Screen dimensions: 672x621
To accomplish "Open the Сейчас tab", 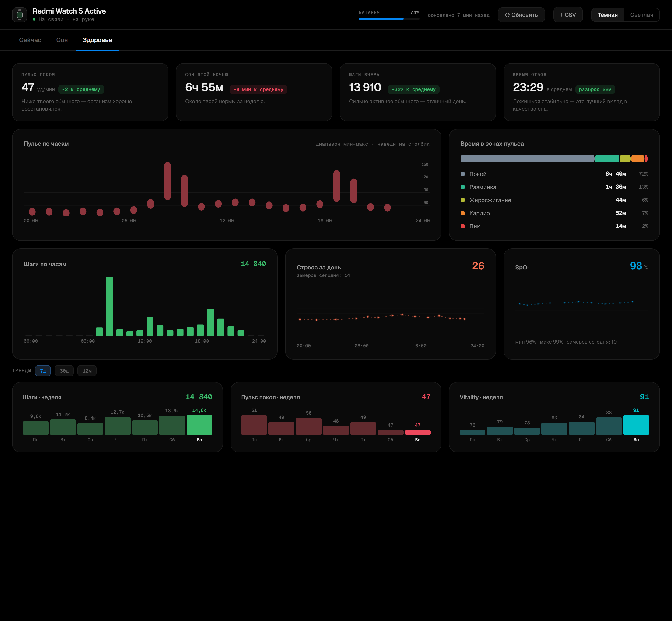I will 30,40.
